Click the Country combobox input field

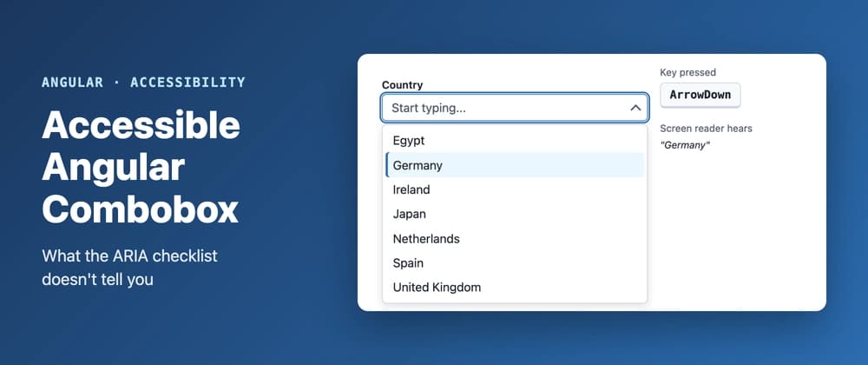tap(514, 108)
